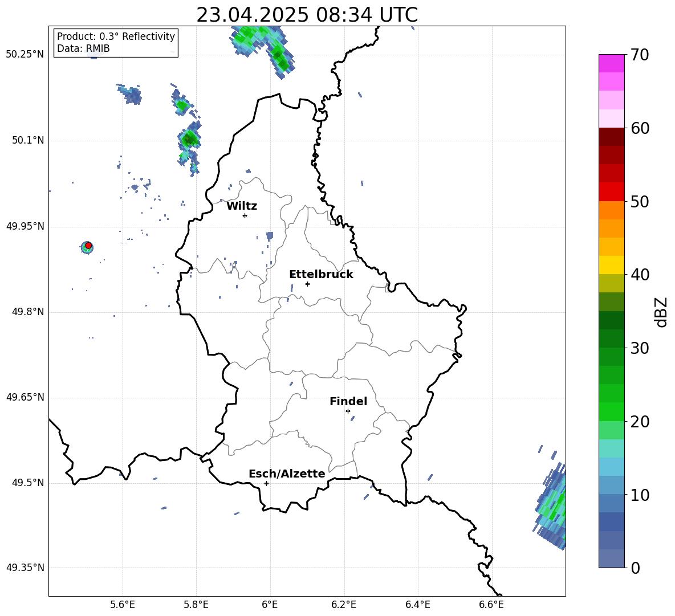675x616 pixels.
Task: Click the colorbar tick value 60
Action: coord(639,128)
